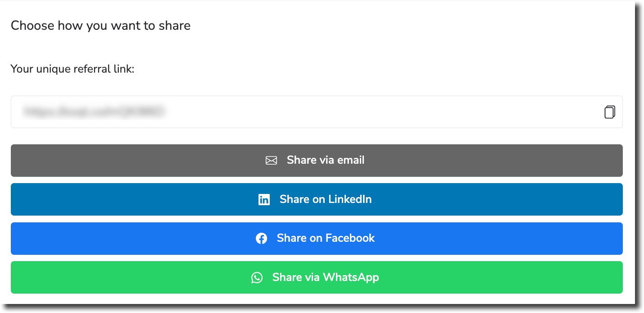Click the 'Share via WhatsApp' label text
644x313 pixels.
(x=325, y=277)
